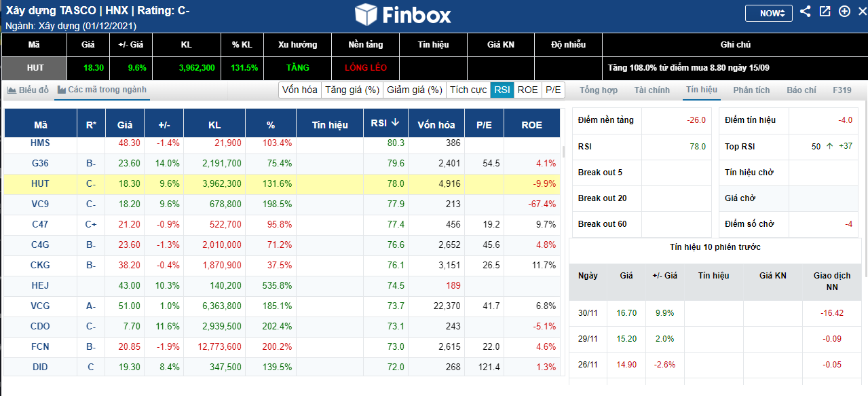This screenshot has height=396, width=868.
Task: Click stock code C47 in table
Action: [40, 224]
